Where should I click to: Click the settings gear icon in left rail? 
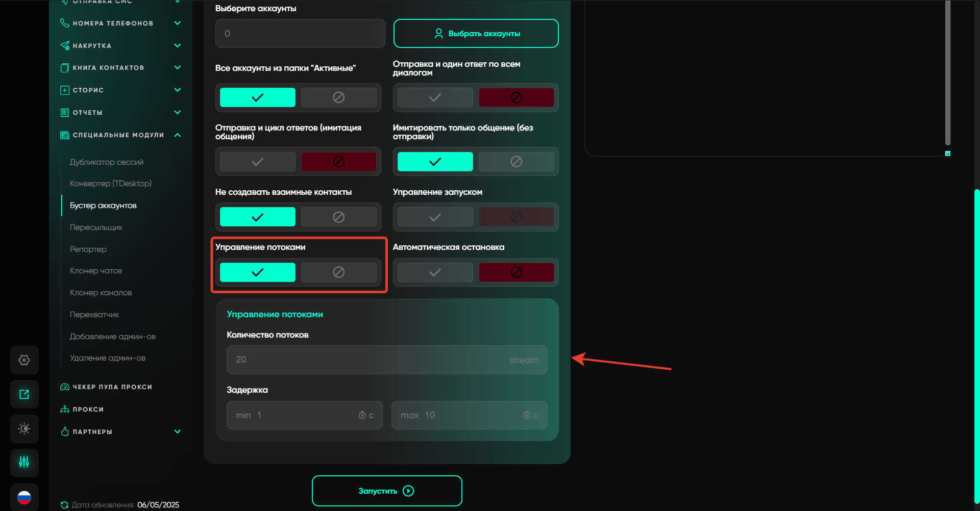coord(24,360)
